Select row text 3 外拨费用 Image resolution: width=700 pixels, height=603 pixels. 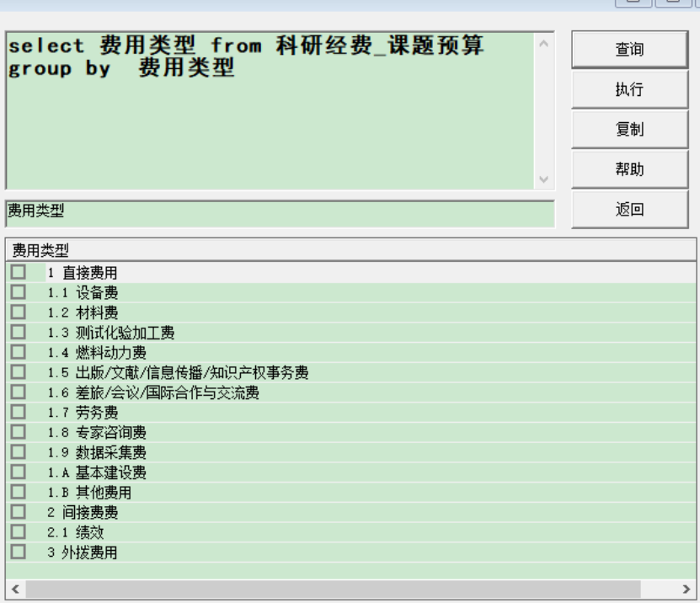83,552
